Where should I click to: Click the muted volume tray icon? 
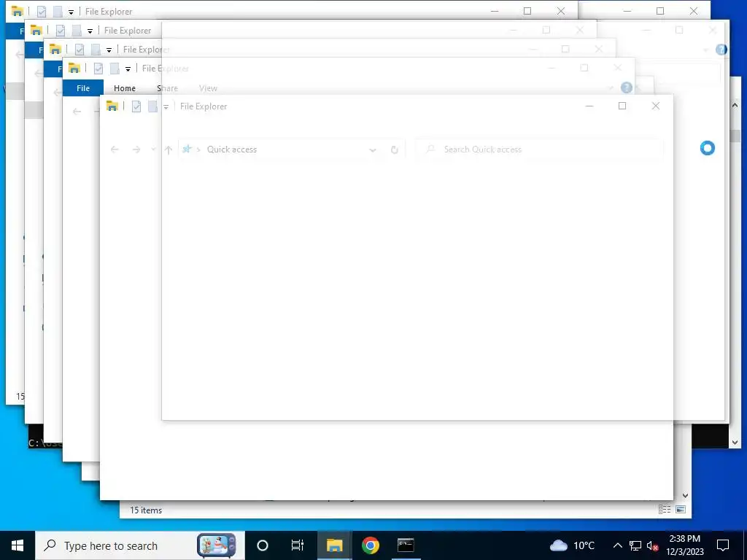[652, 545]
